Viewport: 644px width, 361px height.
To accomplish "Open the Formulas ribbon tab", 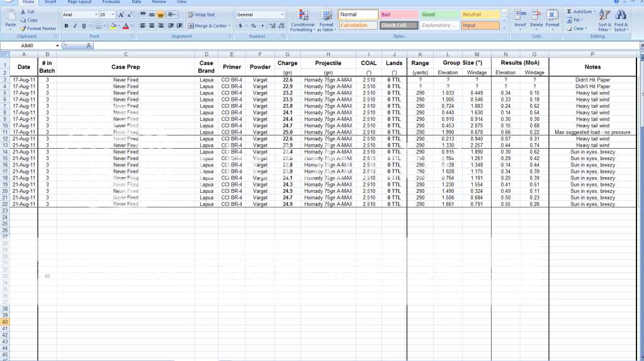I will 111,2.
